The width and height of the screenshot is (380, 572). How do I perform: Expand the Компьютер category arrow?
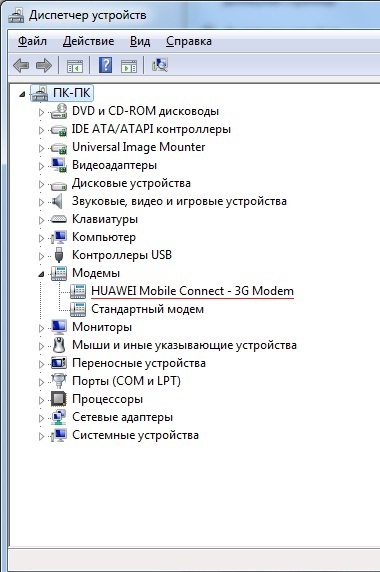(41, 238)
